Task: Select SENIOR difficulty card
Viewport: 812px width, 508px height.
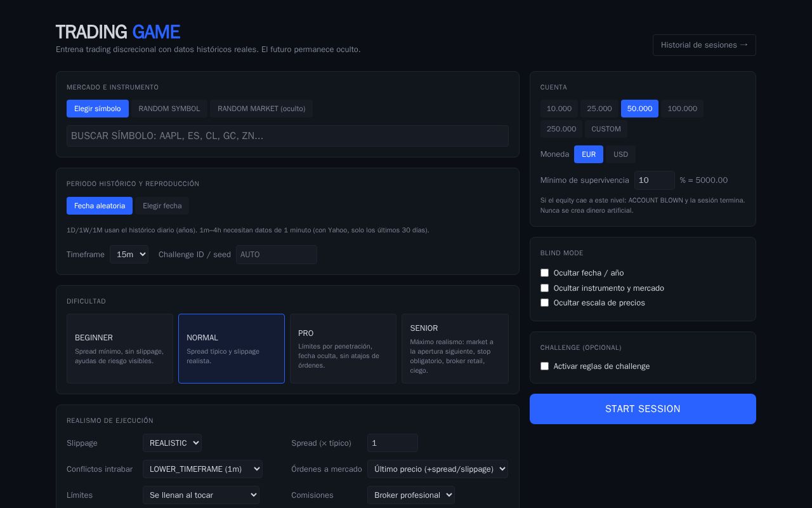Action: (x=455, y=349)
